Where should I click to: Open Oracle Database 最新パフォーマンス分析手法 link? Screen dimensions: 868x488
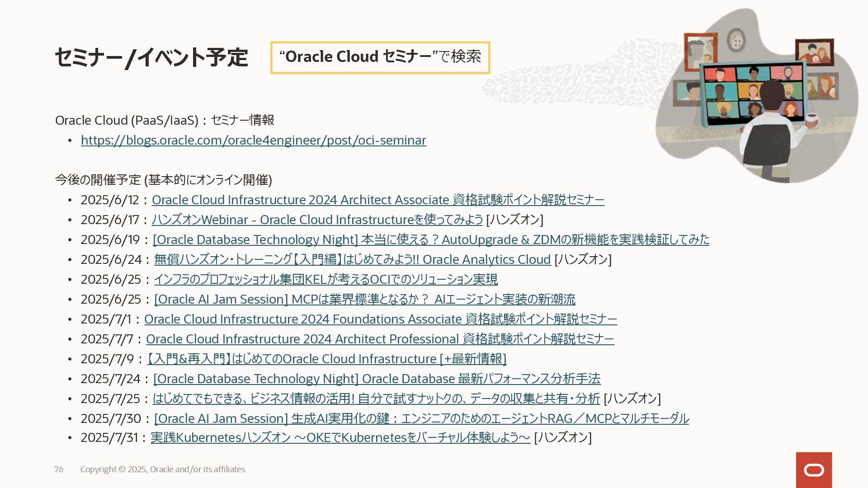pos(377,379)
